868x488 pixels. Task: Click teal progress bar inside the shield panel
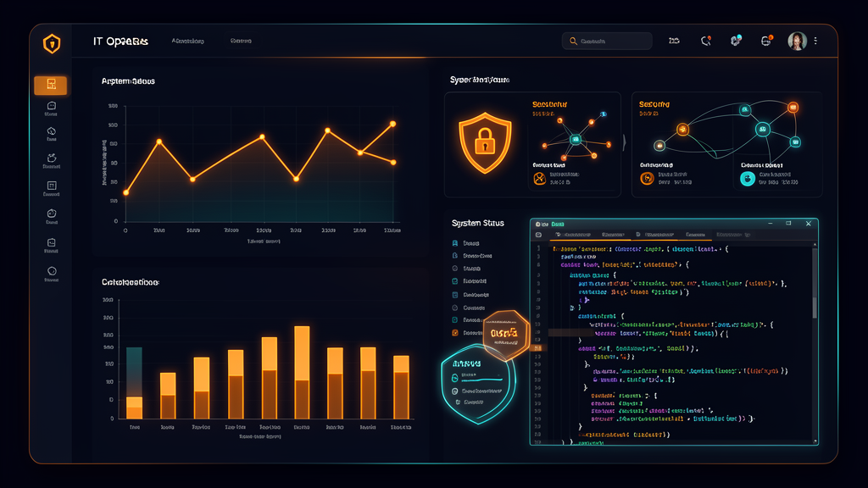coord(481,380)
